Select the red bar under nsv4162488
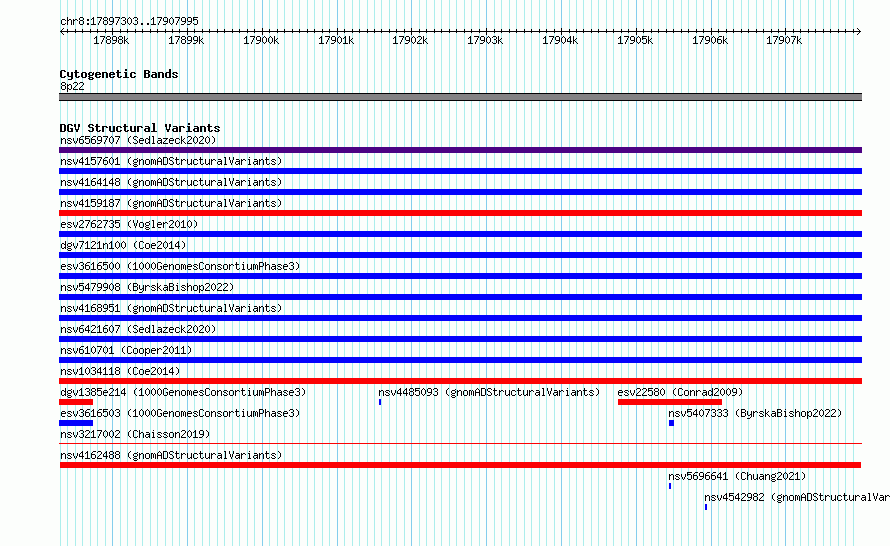 coord(460,465)
